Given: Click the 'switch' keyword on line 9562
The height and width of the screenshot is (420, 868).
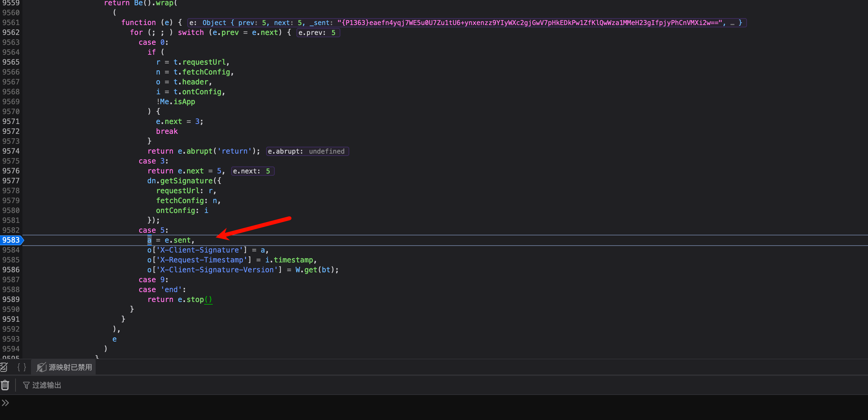Looking at the screenshot, I should [191, 32].
